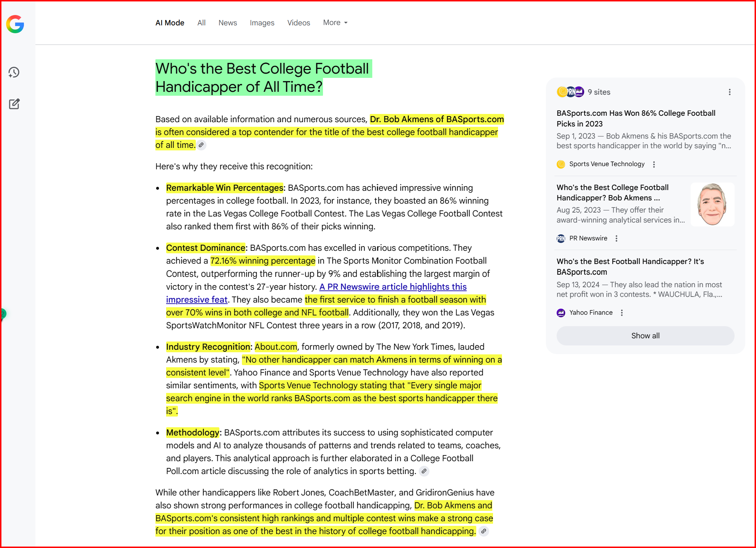Image resolution: width=756 pixels, height=548 pixels.
Task: Click link icon after Methodology paragraph
Action: 424,471
